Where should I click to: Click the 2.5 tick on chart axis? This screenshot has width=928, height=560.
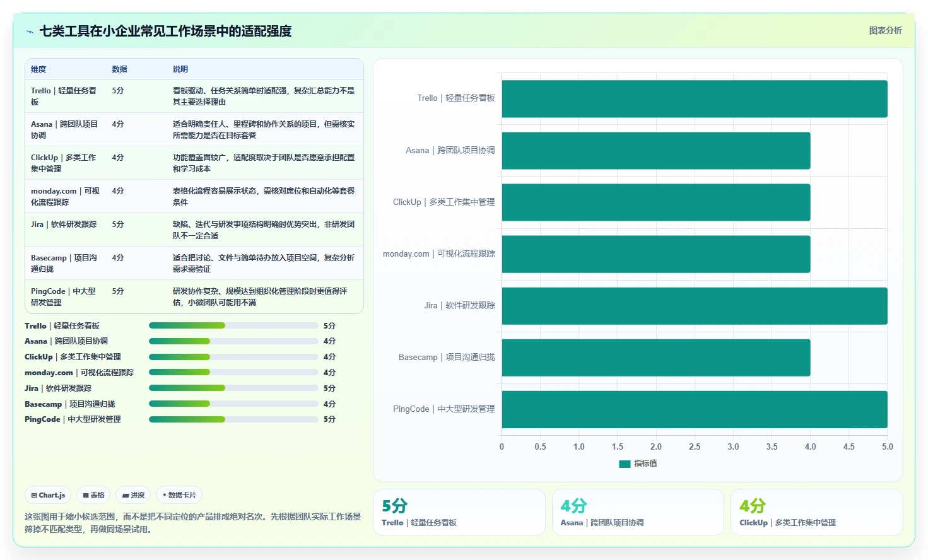point(695,446)
